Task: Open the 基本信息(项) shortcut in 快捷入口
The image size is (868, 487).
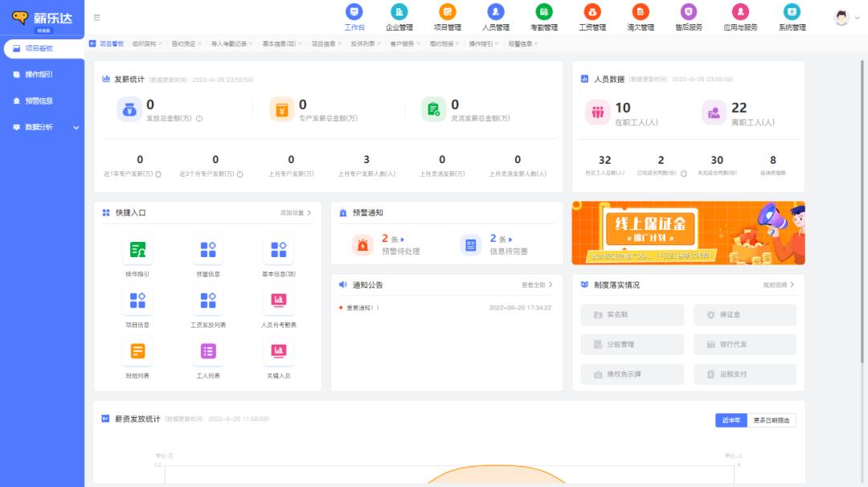Action: point(278,257)
